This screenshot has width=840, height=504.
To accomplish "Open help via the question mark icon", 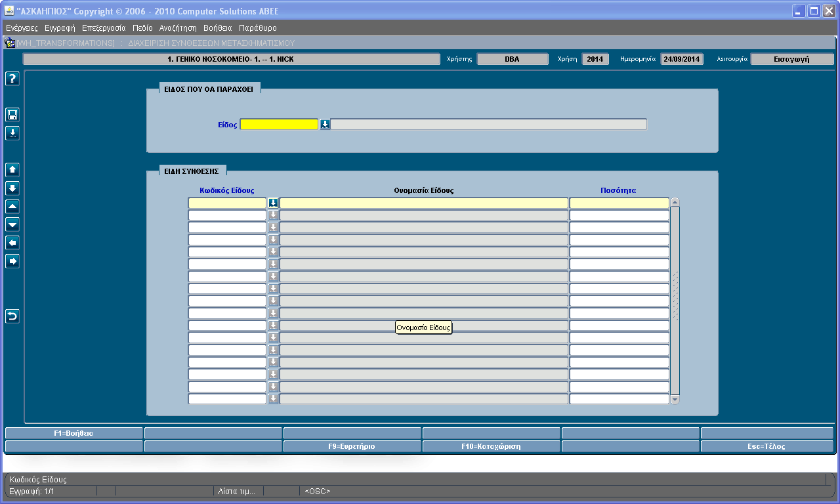I will point(12,79).
